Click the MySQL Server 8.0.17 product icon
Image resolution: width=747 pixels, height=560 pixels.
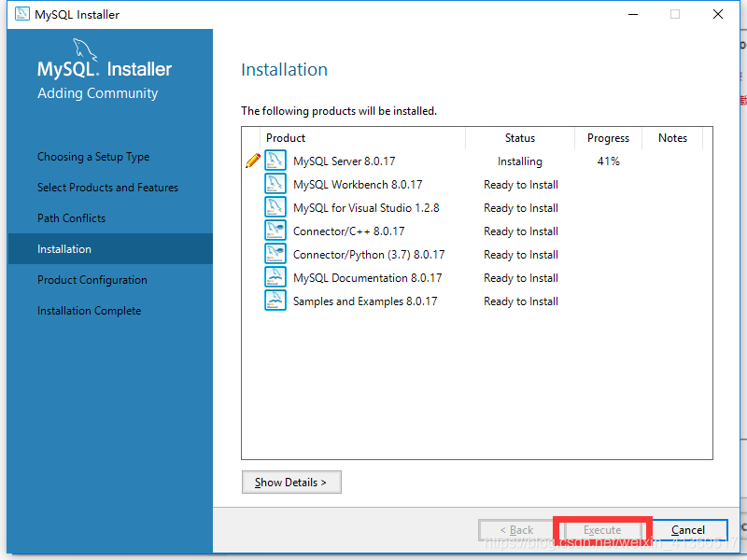point(275,160)
